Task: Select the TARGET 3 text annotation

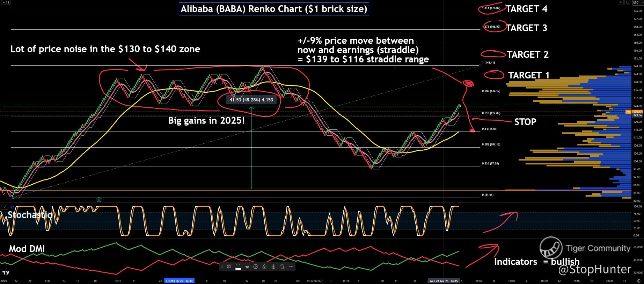Action: click(527, 28)
